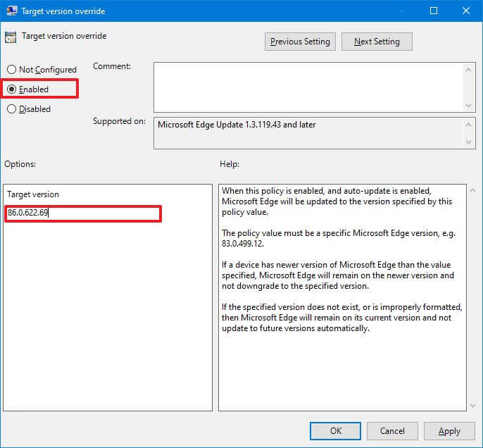Apply the target version setting
The image size is (483, 448).
(x=449, y=431)
